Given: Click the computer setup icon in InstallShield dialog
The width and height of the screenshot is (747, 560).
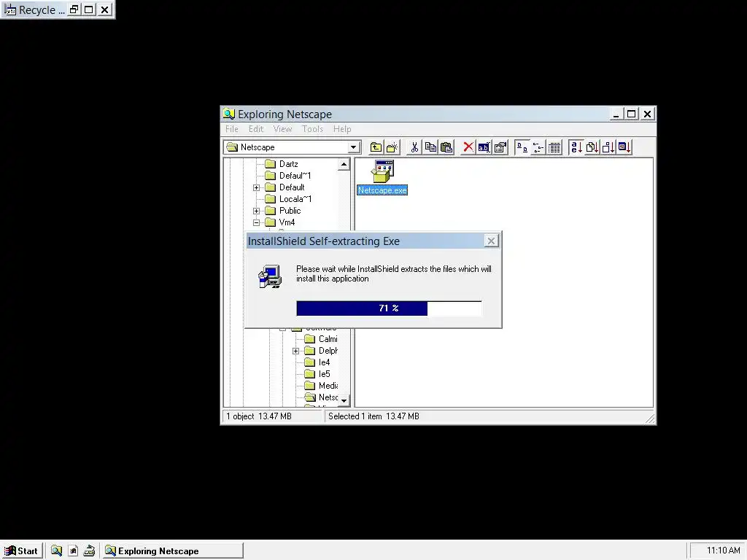Looking at the screenshot, I should [270, 276].
